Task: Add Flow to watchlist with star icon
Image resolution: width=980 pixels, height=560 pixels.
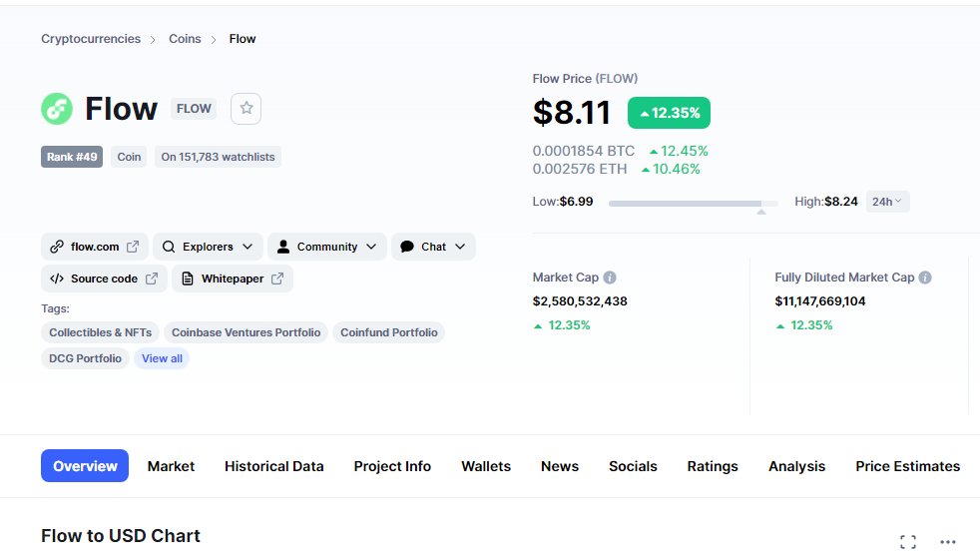Action: (245, 109)
